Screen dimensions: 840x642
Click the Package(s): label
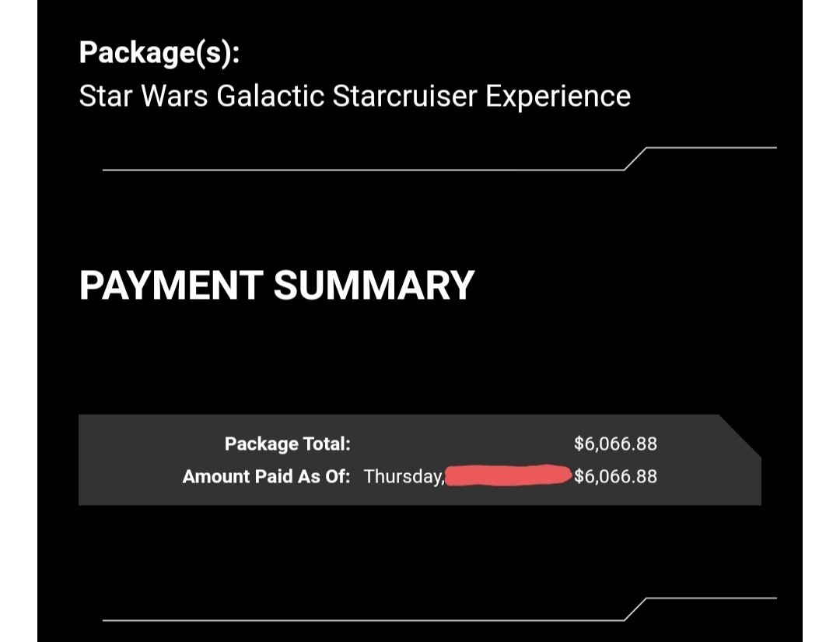[159, 54]
